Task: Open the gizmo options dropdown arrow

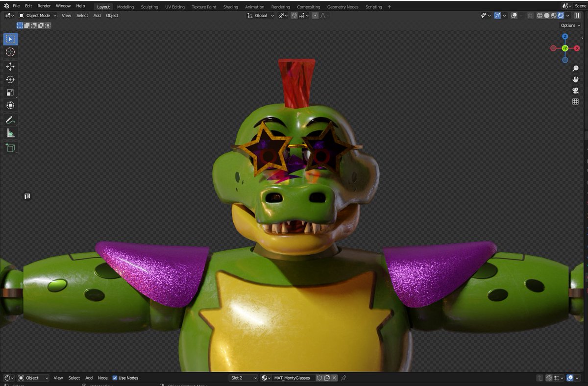Action: coord(504,15)
